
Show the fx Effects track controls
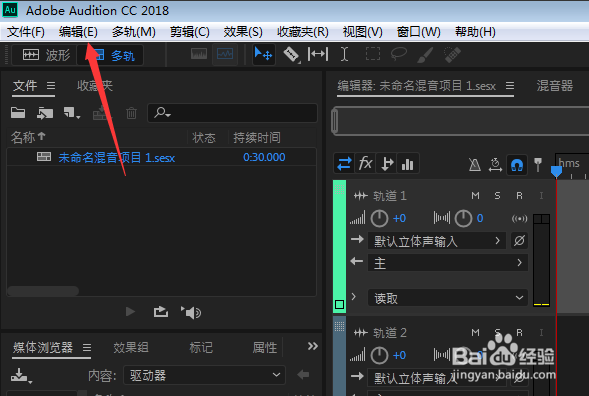coord(365,164)
